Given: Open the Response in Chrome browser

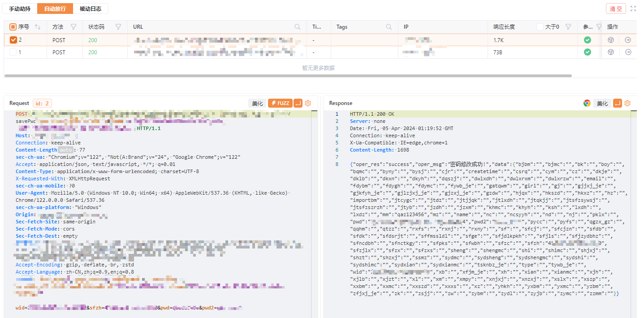Looking at the screenshot, I should pyautogui.click(x=587, y=103).
